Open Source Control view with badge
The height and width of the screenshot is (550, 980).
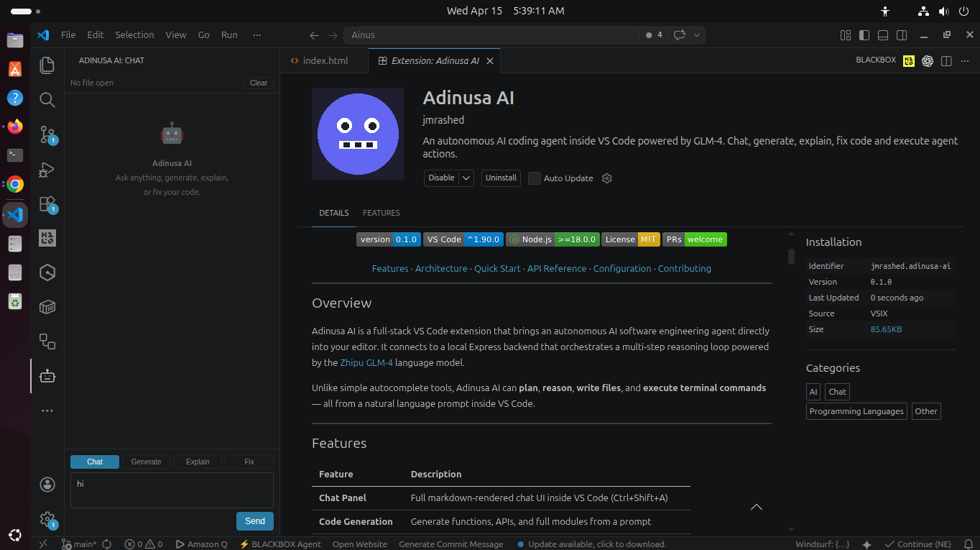47,134
